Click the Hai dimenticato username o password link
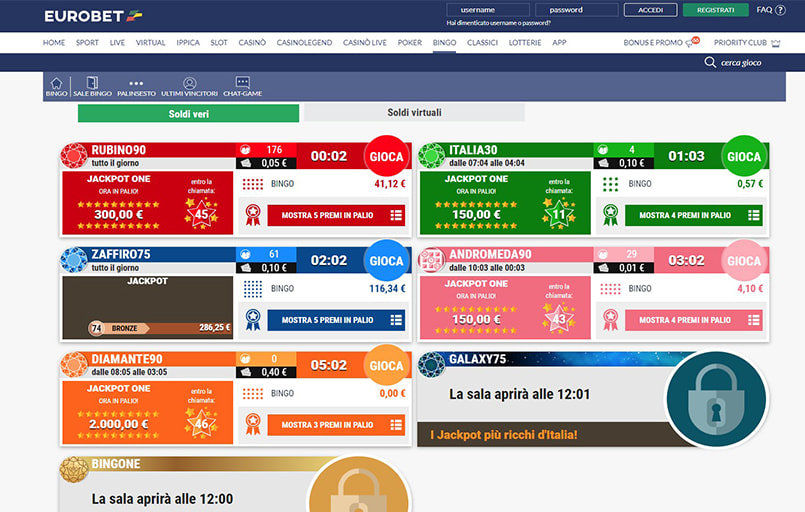This screenshot has height=512, width=805. point(498,22)
